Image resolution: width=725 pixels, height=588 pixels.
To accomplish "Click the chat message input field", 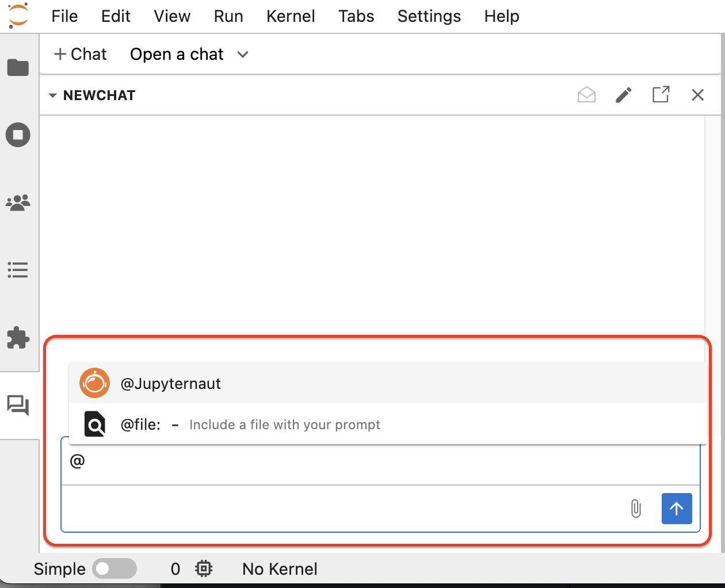I will 380,461.
